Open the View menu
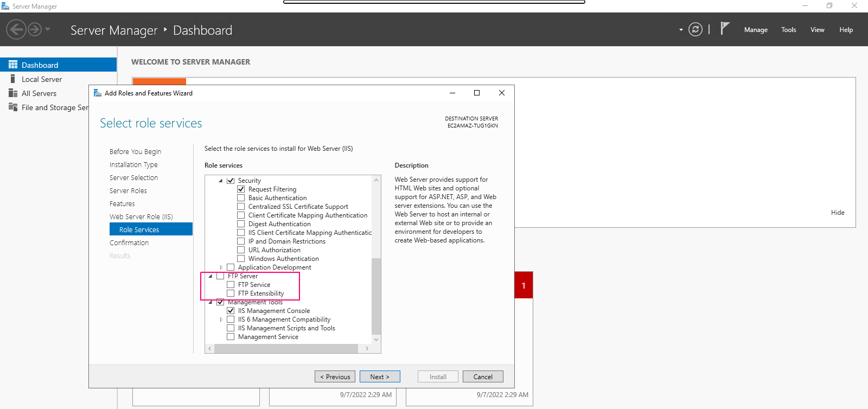 point(818,30)
